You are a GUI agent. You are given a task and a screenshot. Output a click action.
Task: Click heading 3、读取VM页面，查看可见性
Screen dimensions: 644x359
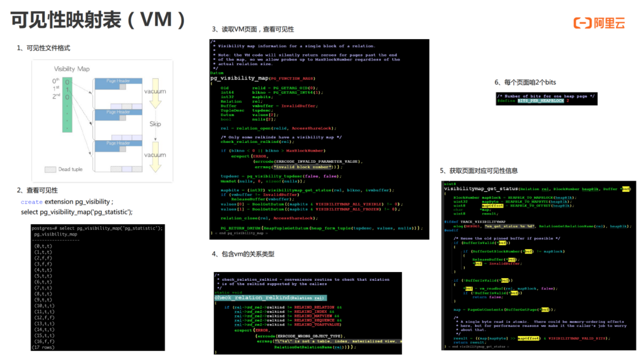point(253,29)
